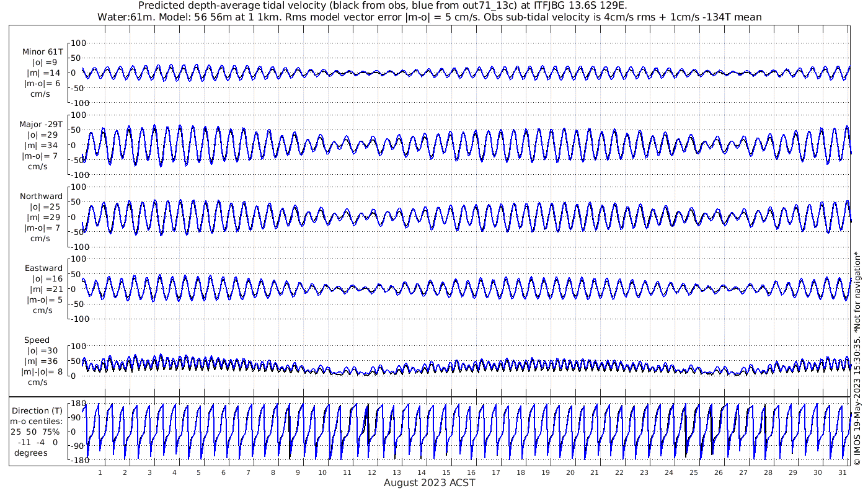Click the '|m| =34' value in Major panel
The height and width of the screenshot is (496, 868).
coord(42,145)
